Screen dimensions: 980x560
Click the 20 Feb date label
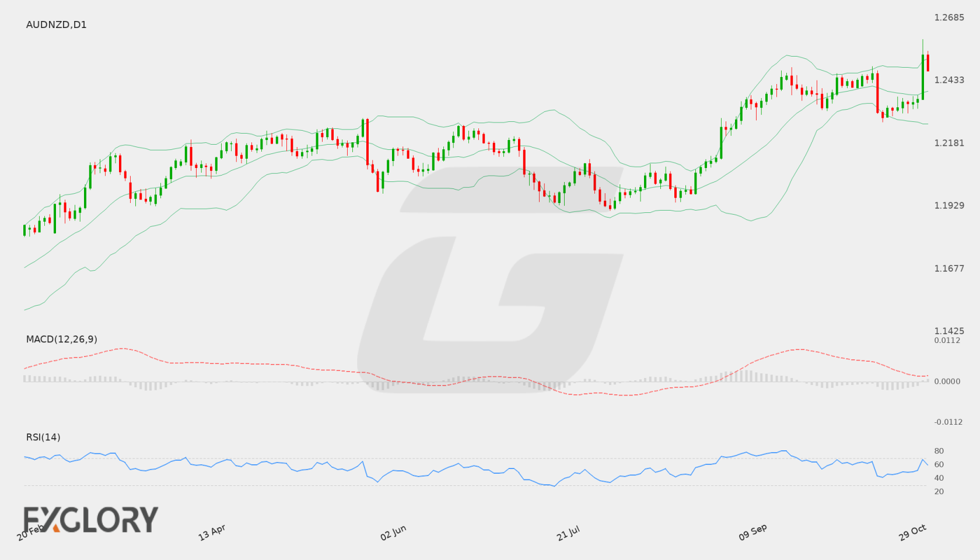click(x=30, y=532)
